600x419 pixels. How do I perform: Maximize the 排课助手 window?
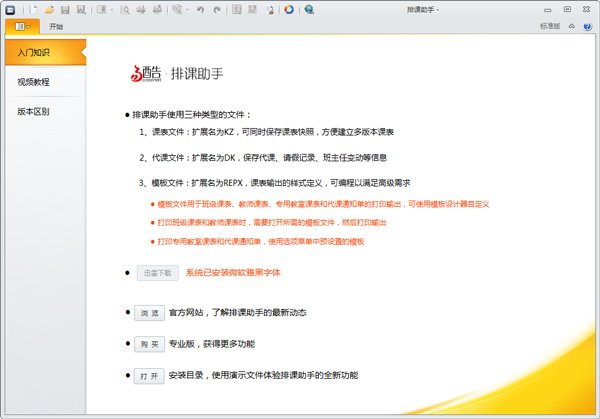[567, 9]
